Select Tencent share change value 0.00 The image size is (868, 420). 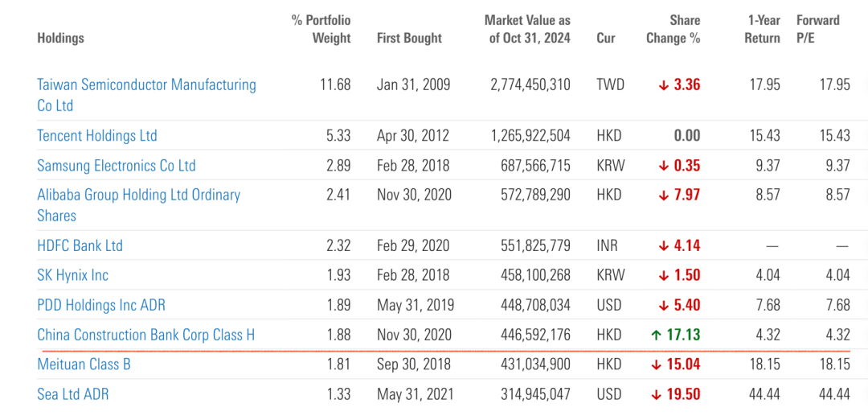687,135
